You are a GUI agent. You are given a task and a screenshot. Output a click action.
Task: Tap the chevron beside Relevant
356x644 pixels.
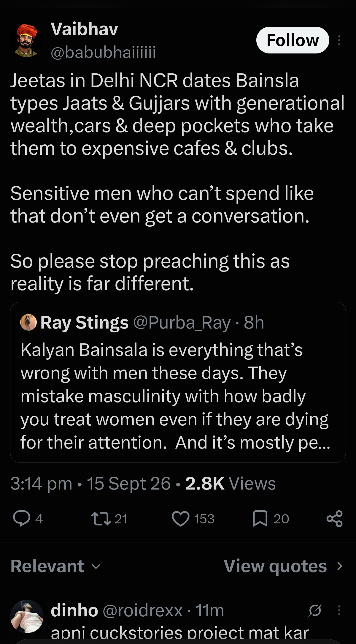(96, 567)
